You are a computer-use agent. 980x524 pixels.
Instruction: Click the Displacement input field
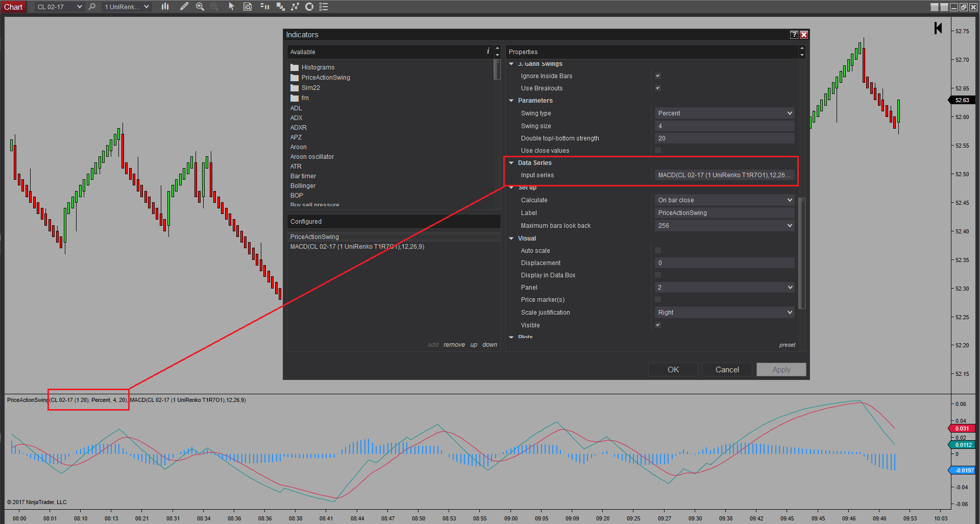(x=724, y=263)
